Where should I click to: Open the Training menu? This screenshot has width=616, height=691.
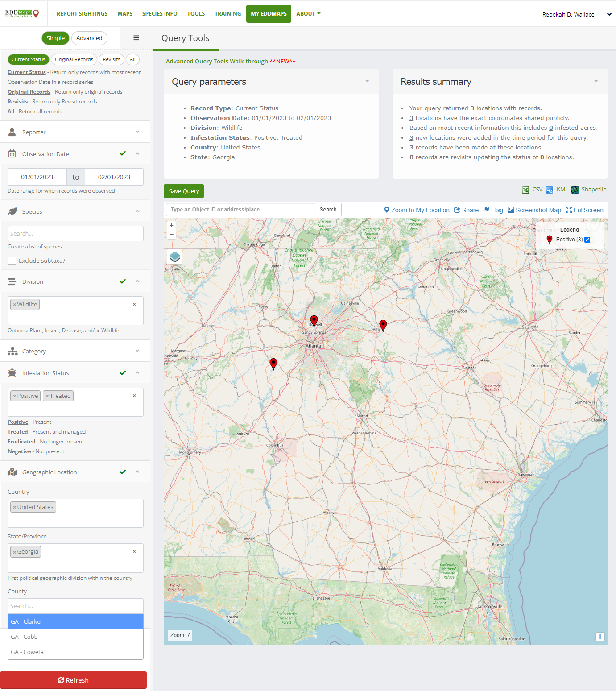[227, 14]
